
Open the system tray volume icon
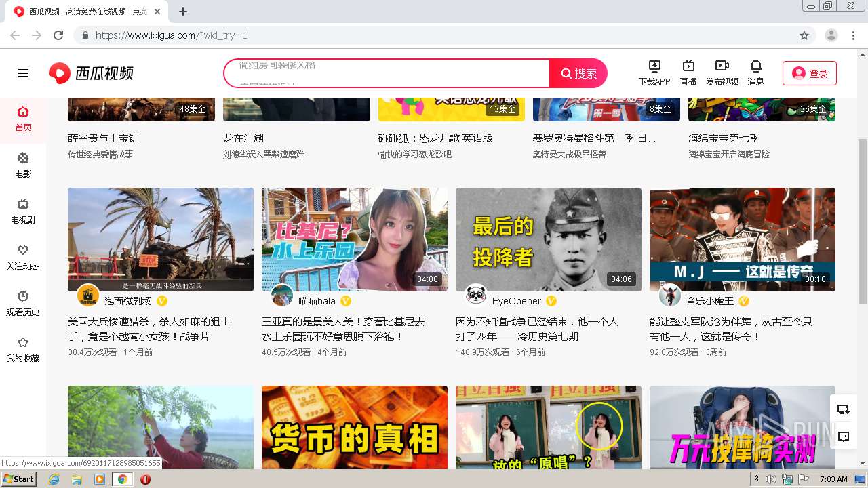coord(771,479)
